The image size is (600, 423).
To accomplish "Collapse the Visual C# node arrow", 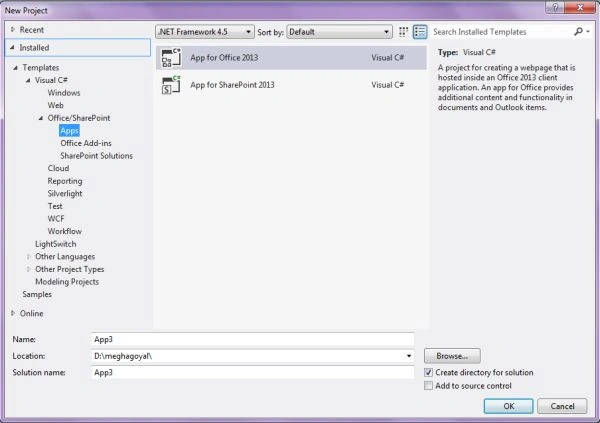I will pos(28,80).
